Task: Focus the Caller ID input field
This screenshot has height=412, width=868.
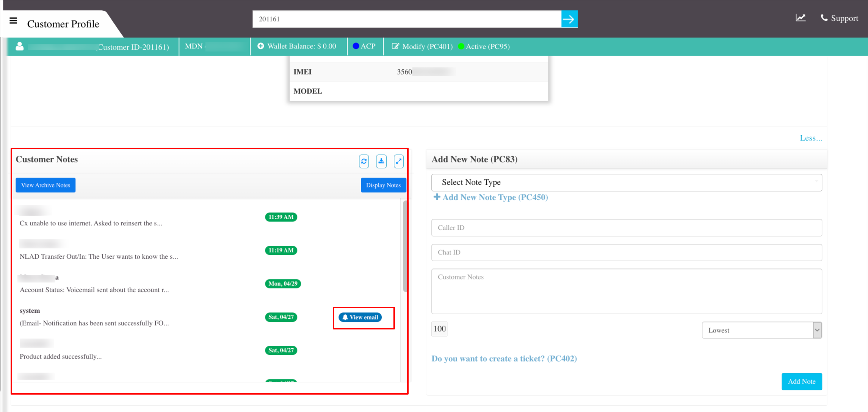Action: tap(627, 228)
